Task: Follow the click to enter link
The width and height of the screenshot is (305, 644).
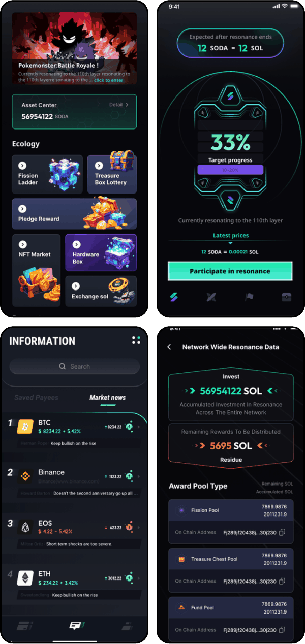Action: [108, 80]
